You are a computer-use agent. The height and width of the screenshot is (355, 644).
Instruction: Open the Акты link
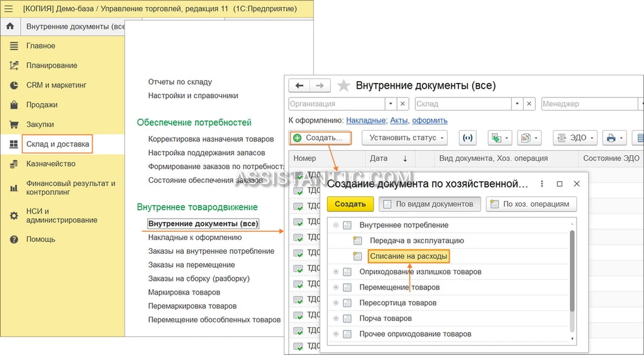tap(399, 120)
